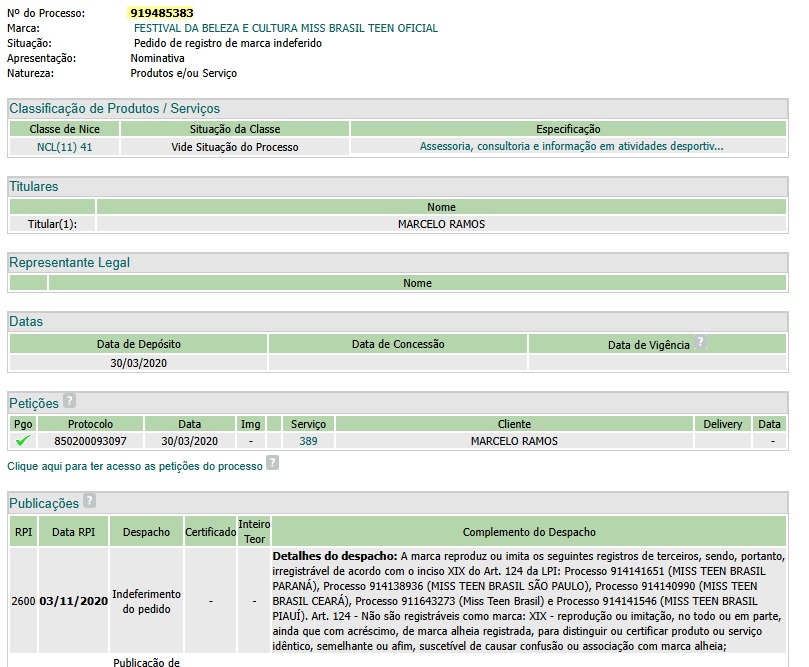The width and height of the screenshot is (809, 667).
Task: Click 'Classificação de Produtos / Serviços' section title
Action: (x=115, y=109)
